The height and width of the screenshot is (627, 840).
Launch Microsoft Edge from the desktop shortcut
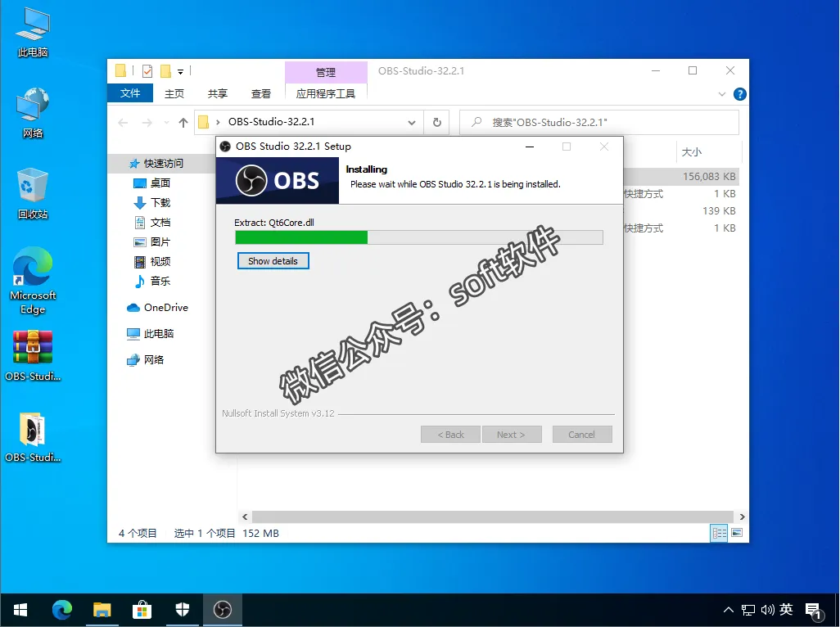click(x=33, y=281)
